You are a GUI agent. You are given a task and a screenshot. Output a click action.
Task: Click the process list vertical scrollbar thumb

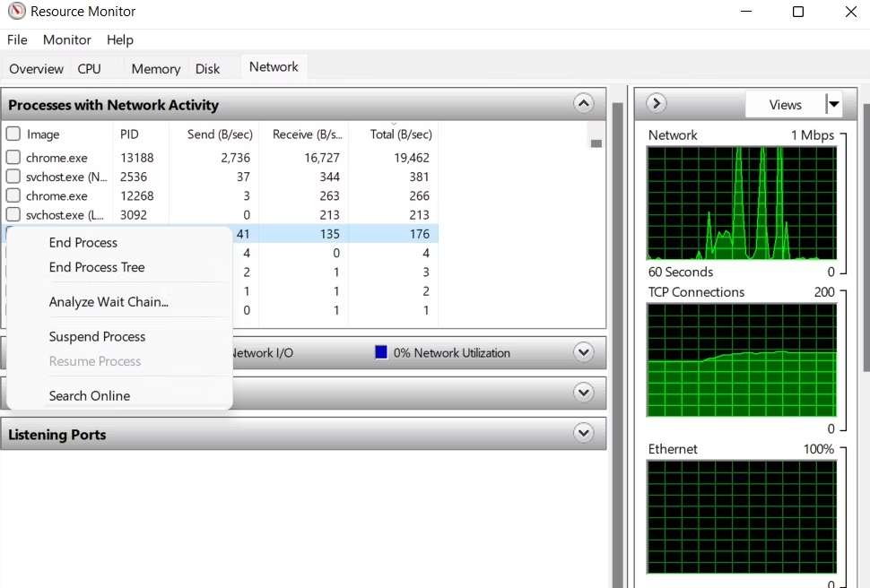pyautogui.click(x=596, y=143)
